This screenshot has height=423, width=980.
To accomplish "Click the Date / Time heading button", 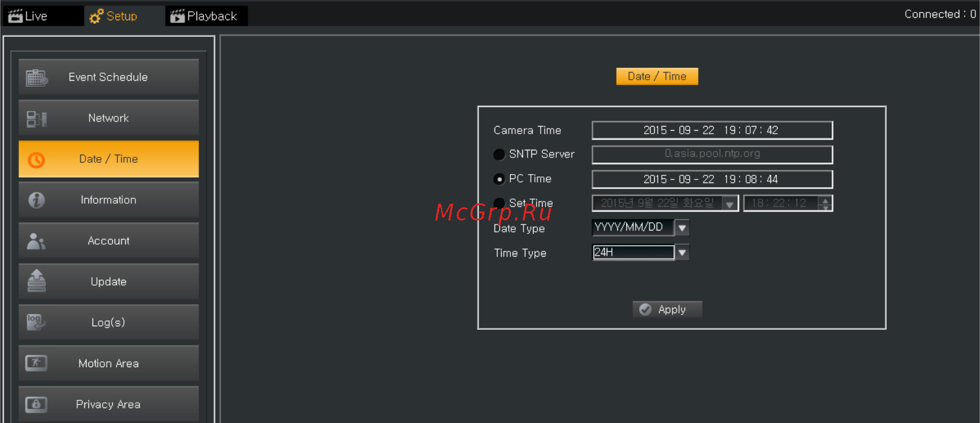I will tap(657, 77).
